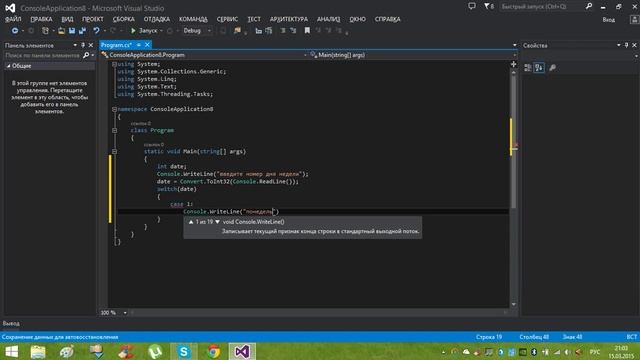
Task: Open Skype from the taskbar
Action: [184, 351]
